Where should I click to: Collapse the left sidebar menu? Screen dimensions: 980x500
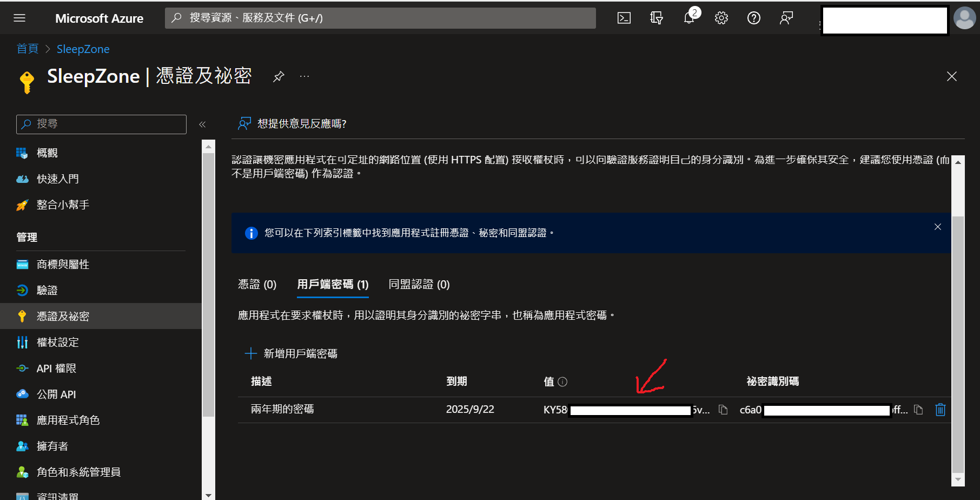pyautogui.click(x=202, y=124)
